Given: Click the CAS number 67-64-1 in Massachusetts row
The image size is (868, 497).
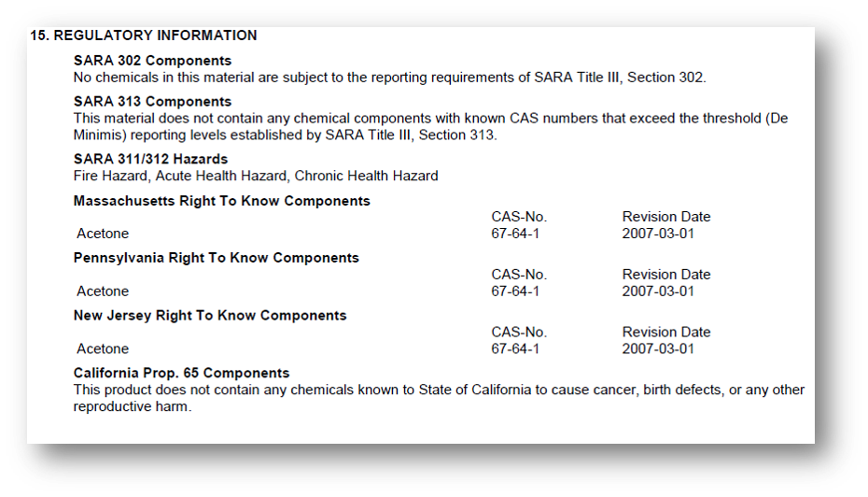Looking at the screenshot, I should [x=515, y=234].
